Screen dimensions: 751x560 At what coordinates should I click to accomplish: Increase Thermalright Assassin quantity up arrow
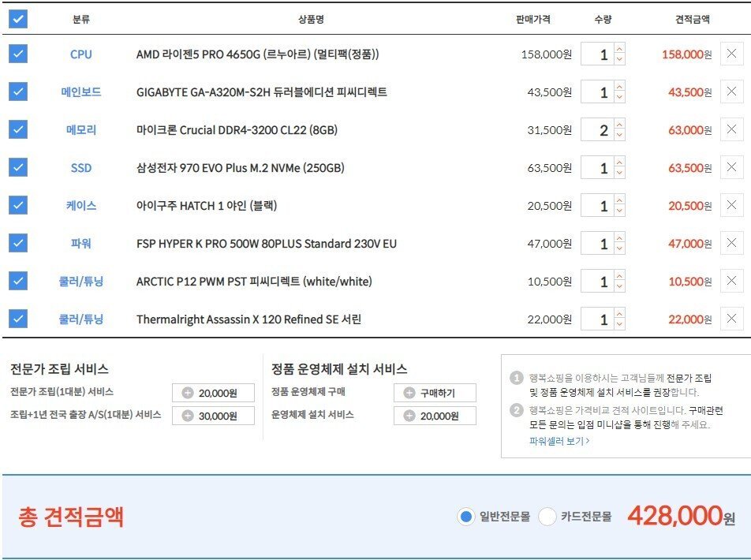coord(619,313)
